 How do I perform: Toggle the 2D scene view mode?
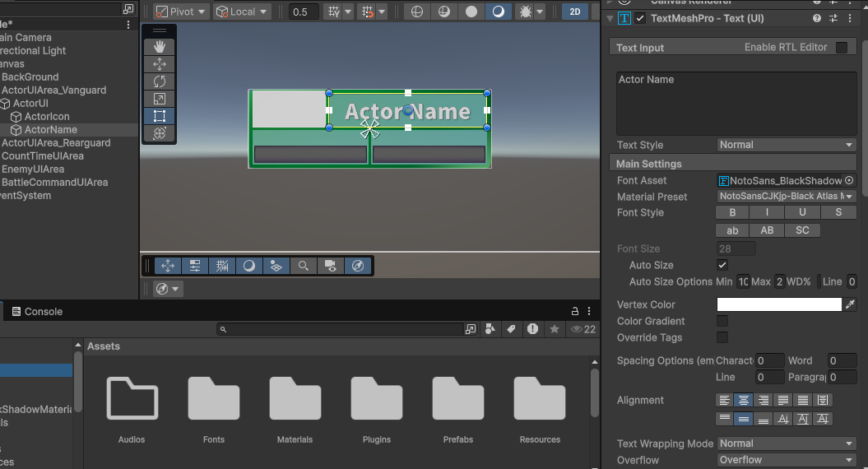point(575,12)
